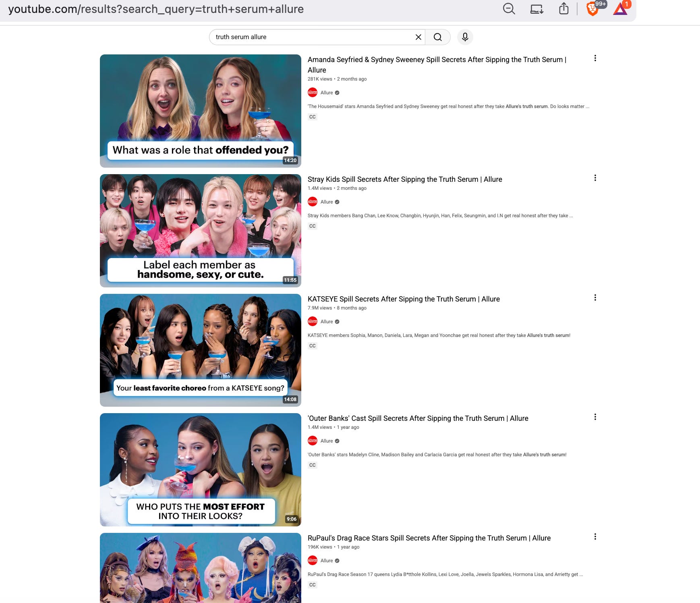Image resolution: width=700 pixels, height=603 pixels.
Task: Click Allure channel name under Amanda Seyfried video
Action: coord(327,93)
